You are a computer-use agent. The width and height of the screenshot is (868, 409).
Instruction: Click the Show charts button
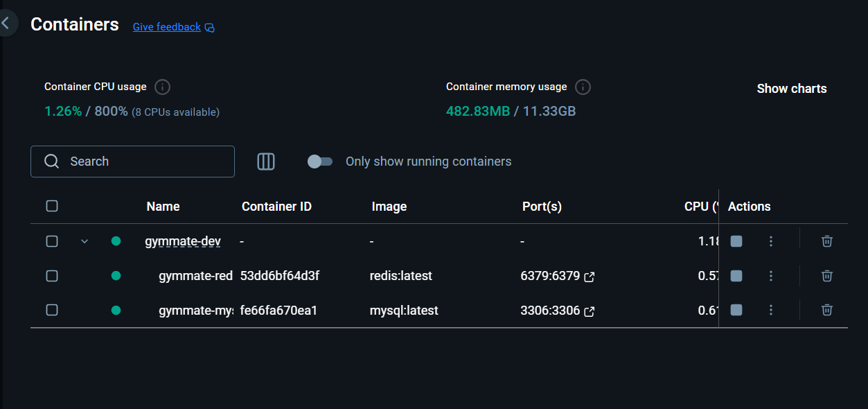[x=792, y=89]
